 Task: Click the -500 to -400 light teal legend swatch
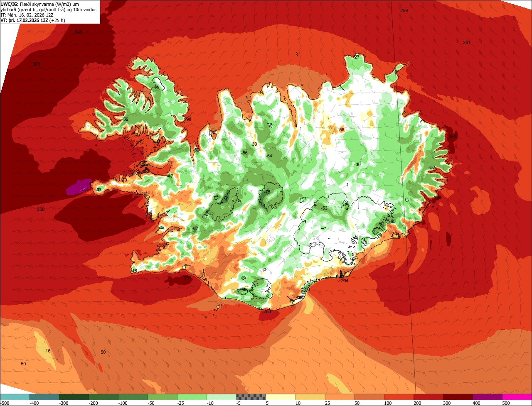pyautogui.click(x=15, y=397)
